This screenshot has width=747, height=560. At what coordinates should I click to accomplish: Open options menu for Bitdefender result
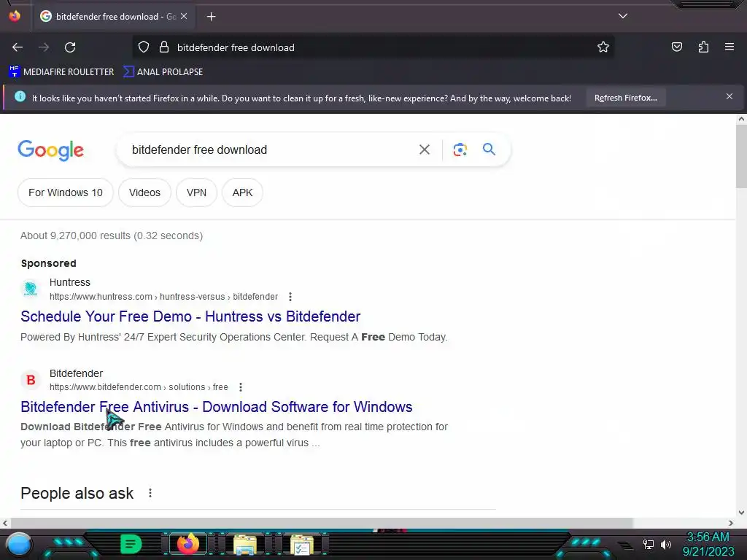coord(241,387)
